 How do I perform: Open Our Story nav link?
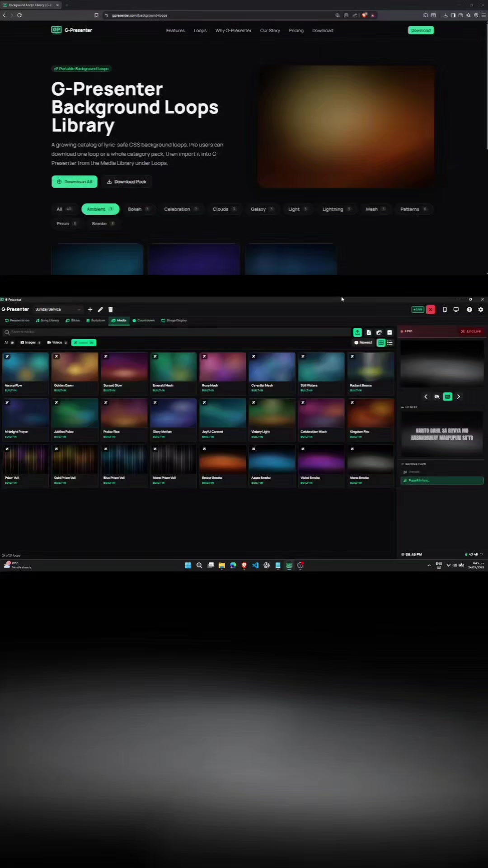tap(270, 31)
